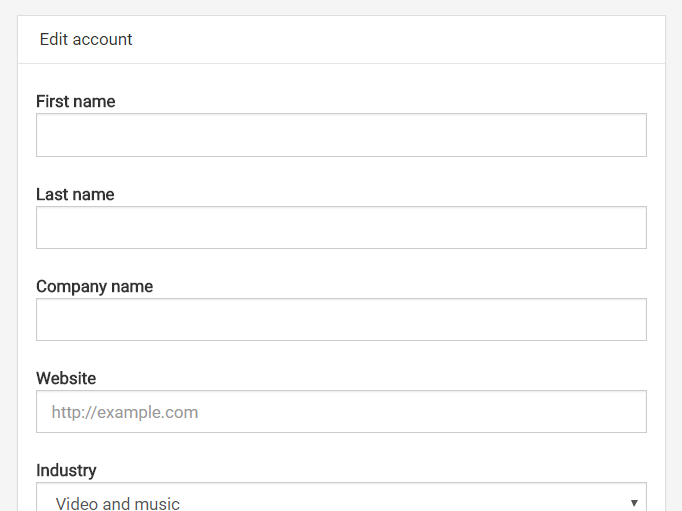Click the "Last name" label

click(75, 194)
